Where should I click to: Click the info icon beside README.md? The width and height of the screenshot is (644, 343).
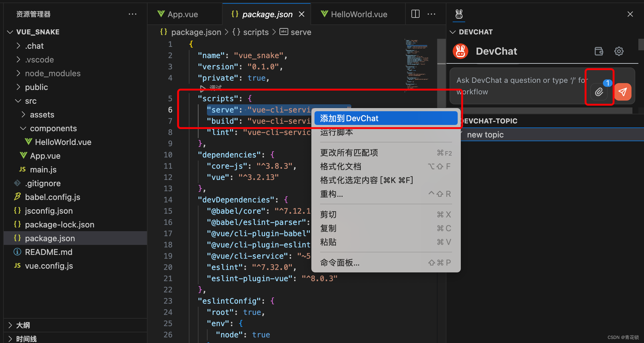(17, 252)
